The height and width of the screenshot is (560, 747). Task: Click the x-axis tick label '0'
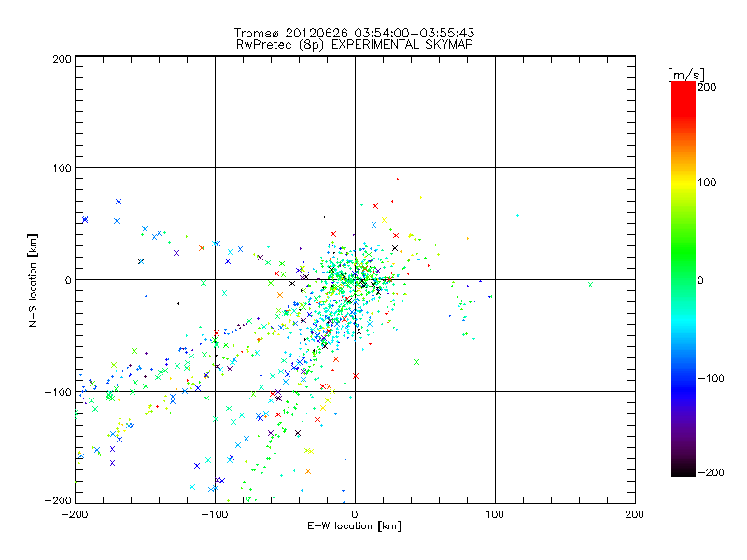click(x=355, y=514)
